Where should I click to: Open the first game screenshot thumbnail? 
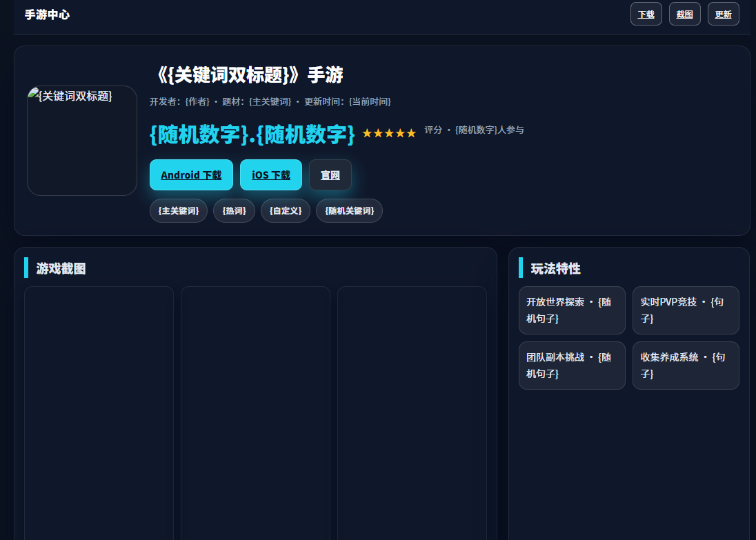(99, 412)
